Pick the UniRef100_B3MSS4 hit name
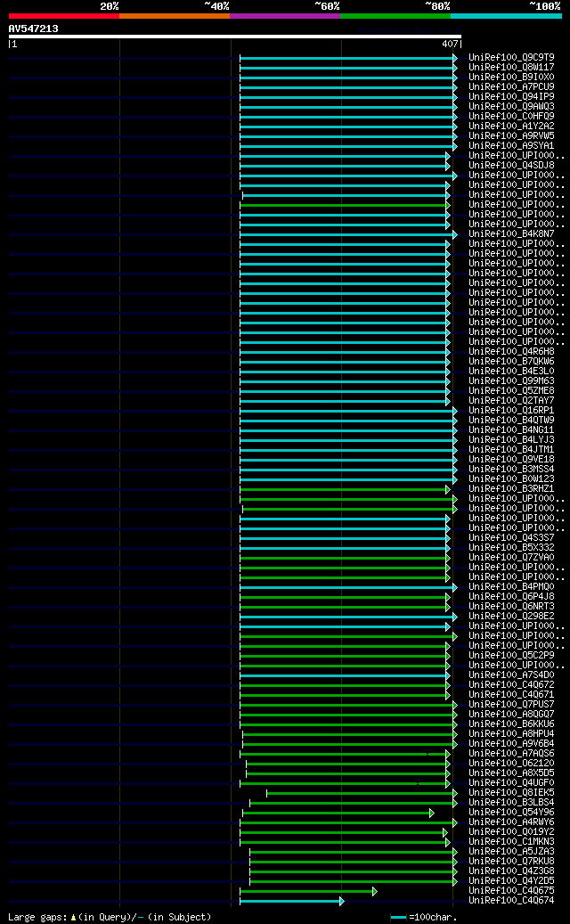 [511, 469]
